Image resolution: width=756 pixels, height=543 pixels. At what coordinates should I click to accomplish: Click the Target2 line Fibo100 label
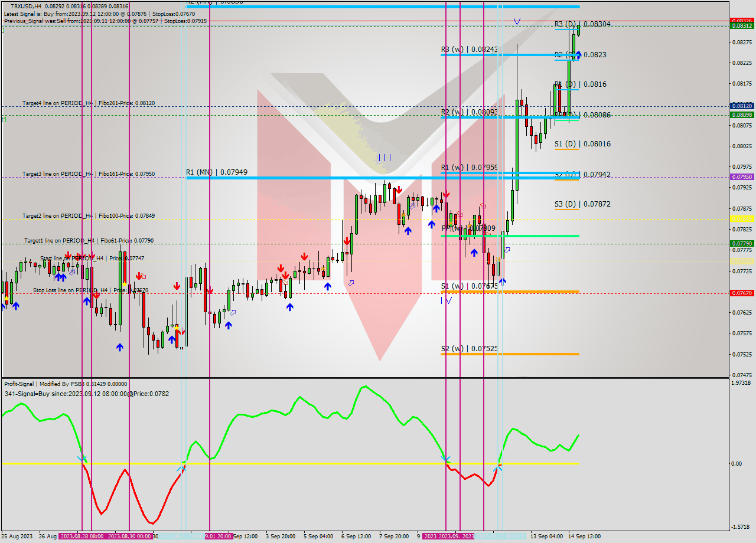coord(89,216)
